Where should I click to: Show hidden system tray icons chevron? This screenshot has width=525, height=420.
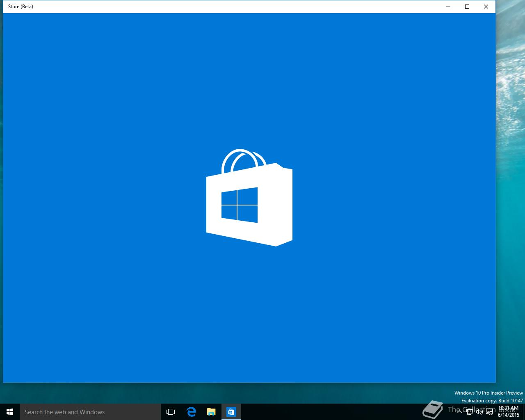coord(460,411)
